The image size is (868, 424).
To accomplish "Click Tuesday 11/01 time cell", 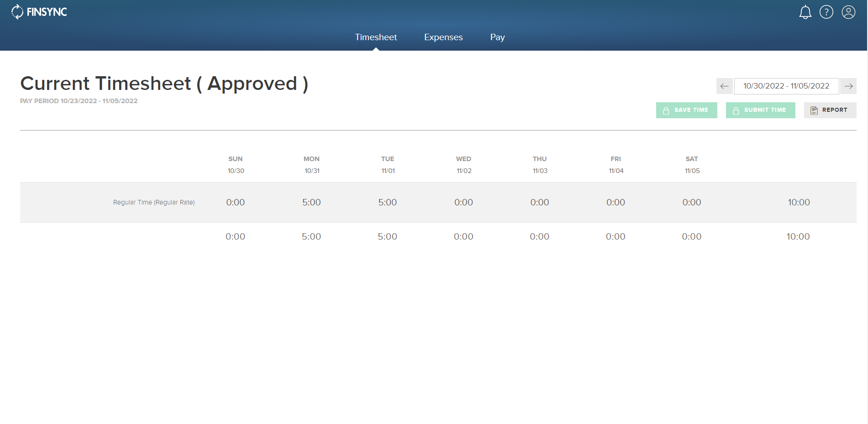I will [388, 202].
